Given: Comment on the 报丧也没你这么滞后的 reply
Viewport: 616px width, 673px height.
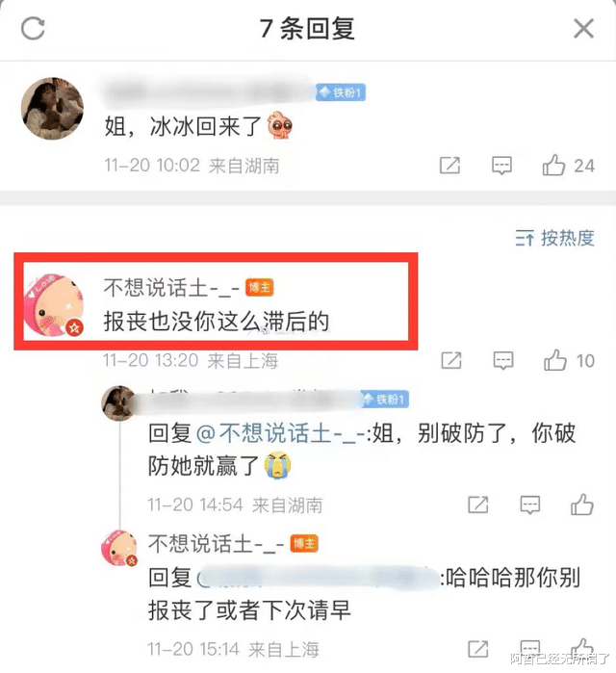Looking at the screenshot, I should tap(503, 360).
